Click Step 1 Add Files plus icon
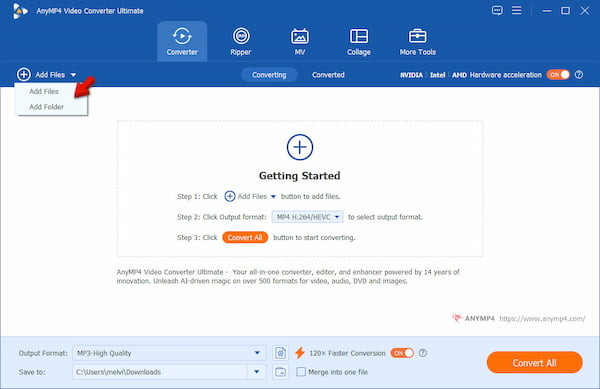 coord(230,196)
